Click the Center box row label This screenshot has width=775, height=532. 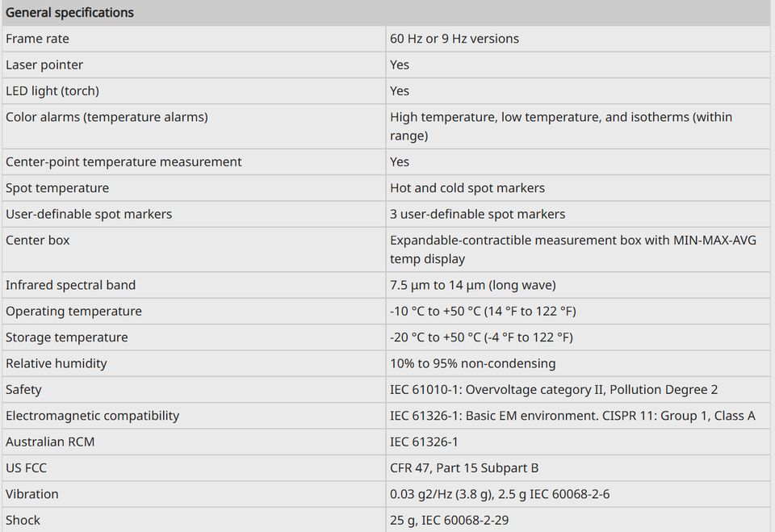tap(38, 241)
